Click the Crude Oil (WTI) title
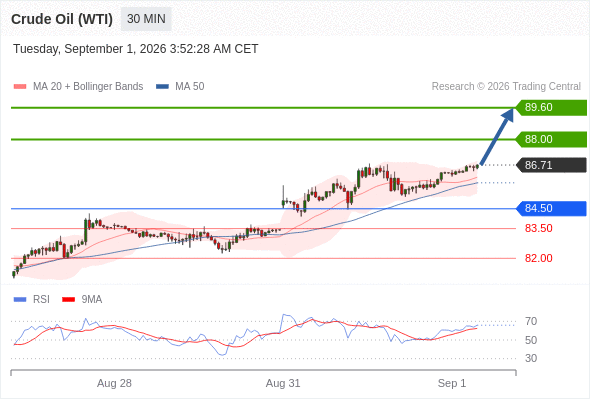Image resolution: width=590 pixels, height=400 pixels. point(62,19)
